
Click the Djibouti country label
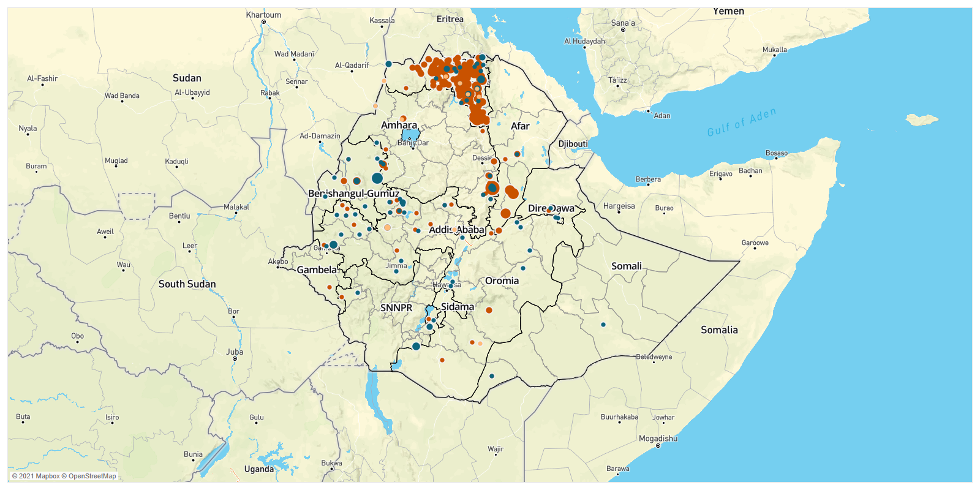pyautogui.click(x=573, y=144)
